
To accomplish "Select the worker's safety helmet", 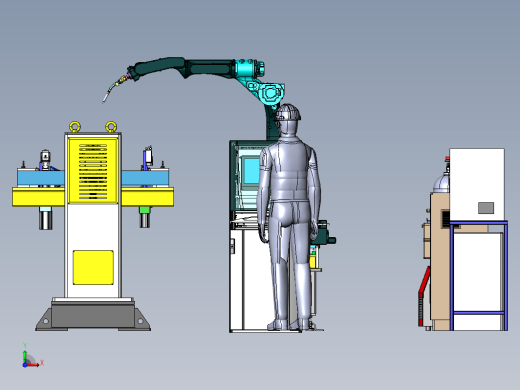I will (288, 112).
